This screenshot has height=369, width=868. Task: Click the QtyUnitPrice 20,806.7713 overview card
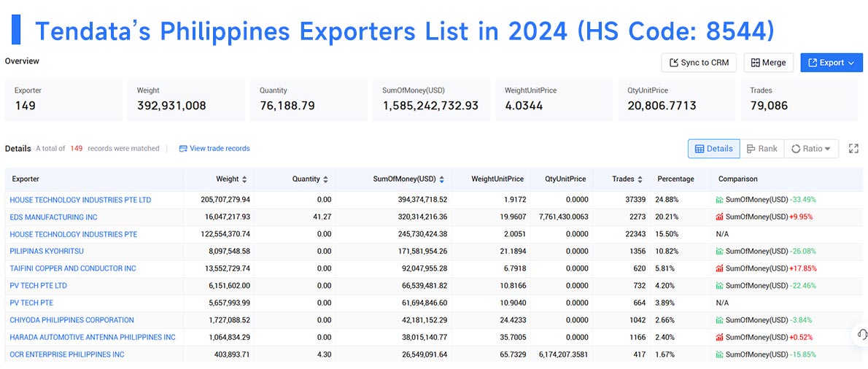point(676,100)
